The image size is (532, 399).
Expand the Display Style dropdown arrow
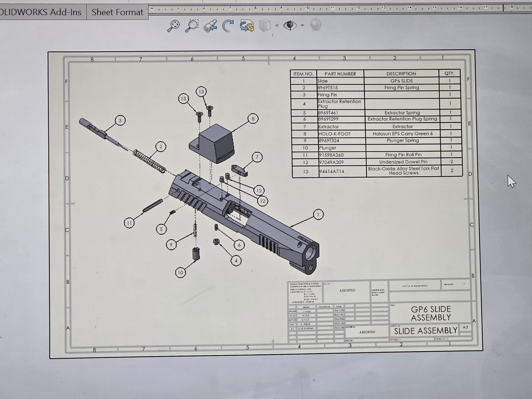(x=277, y=26)
